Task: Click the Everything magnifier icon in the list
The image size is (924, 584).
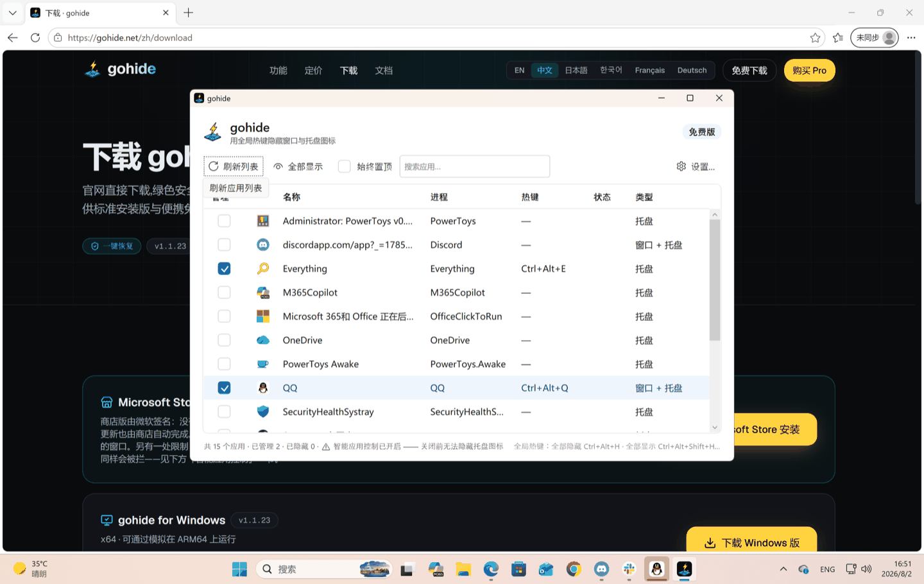Action: (x=262, y=268)
